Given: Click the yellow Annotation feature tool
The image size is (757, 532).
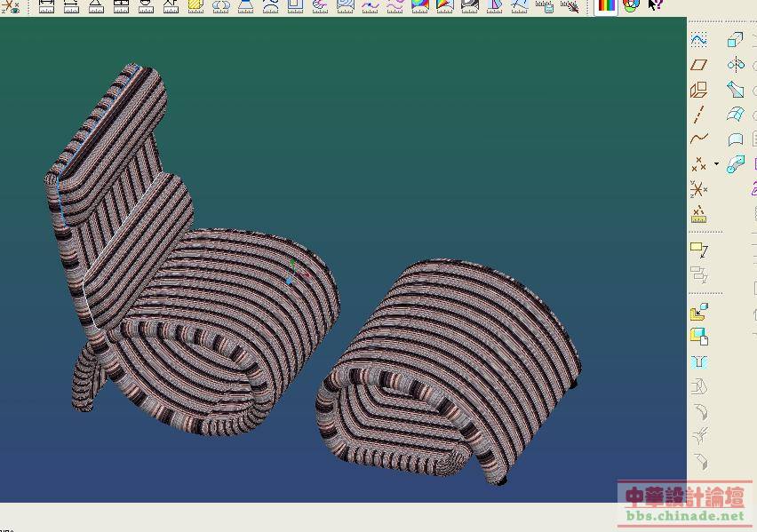Looking at the screenshot, I should [x=698, y=250].
